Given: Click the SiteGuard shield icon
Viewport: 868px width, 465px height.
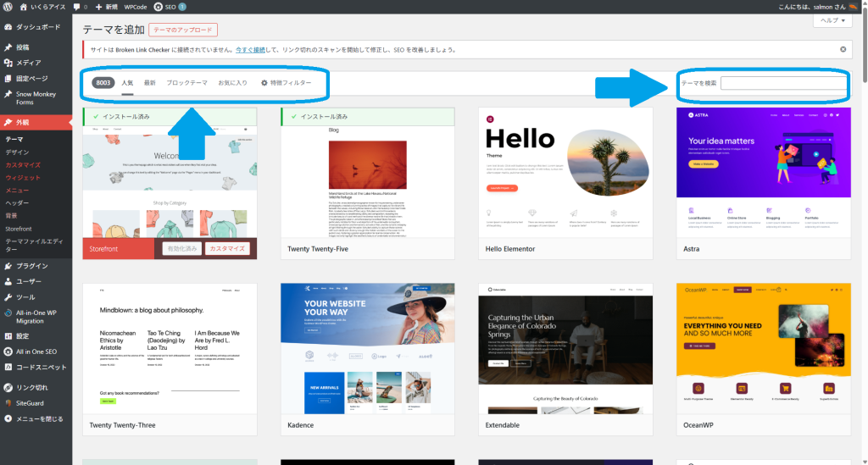Looking at the screenshot, I should [x=8, y=402].
